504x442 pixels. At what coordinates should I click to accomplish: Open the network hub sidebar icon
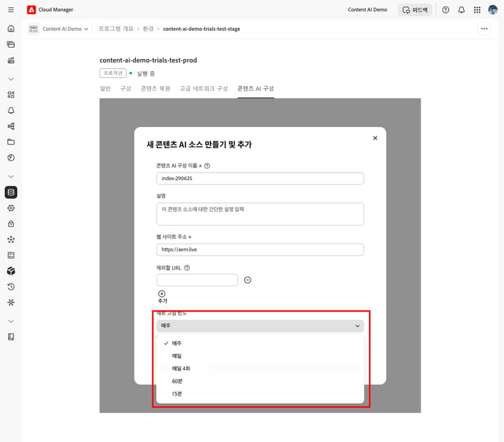pyautogui.click(x=11, y=302)
